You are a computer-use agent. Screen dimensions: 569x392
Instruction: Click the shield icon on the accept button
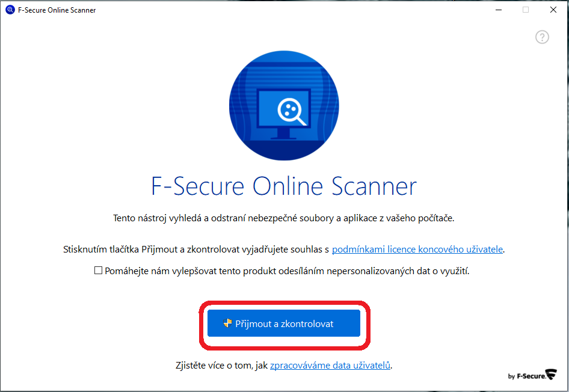click(227, 323)
